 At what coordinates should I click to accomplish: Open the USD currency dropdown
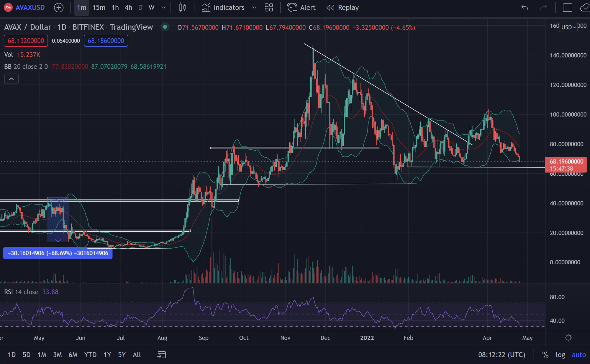click(568, 27)
